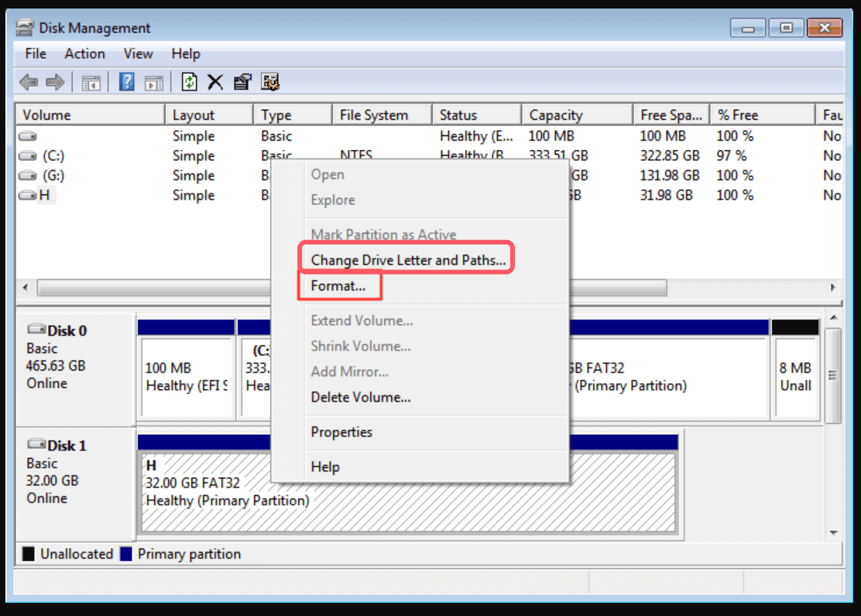Toggle the action pane toolbar icon
This screenshot has height=616, width=861.
pos(153,82)
